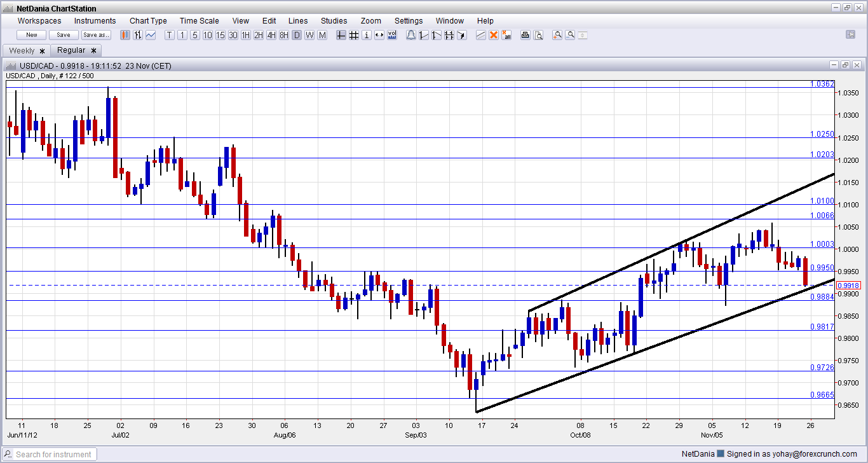Select the candlestick chart type icon

coord(125,35)
